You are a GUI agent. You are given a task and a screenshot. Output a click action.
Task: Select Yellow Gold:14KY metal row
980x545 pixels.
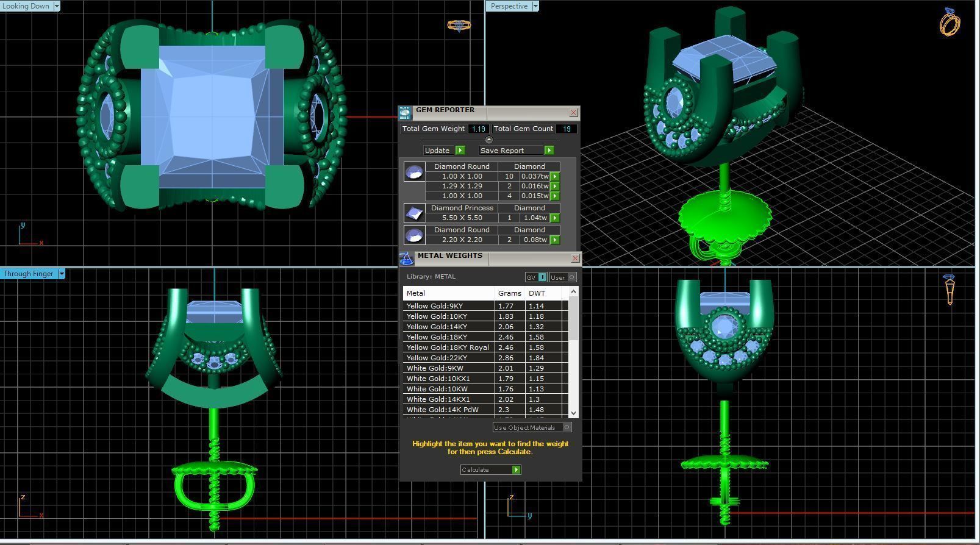pyautogui.click(x=485, y=327)
